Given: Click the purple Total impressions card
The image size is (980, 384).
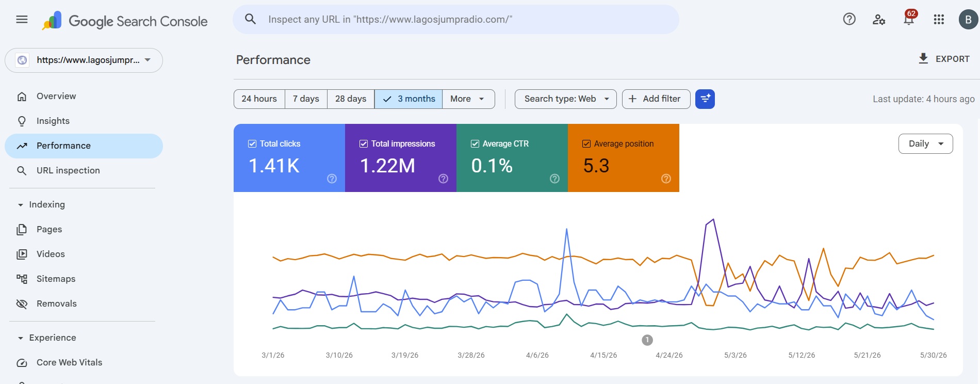Looking at the screenshot, I should coord(401,158).
